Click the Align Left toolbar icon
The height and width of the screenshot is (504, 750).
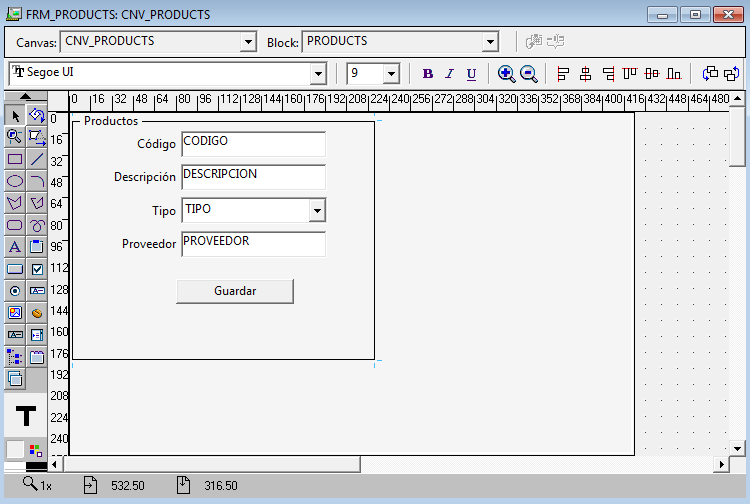click(563, 73)
